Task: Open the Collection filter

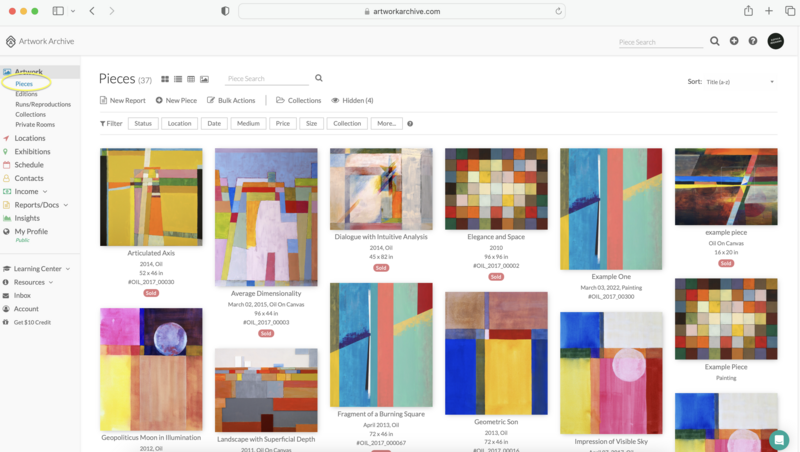Action: click(x=347, y=123)
